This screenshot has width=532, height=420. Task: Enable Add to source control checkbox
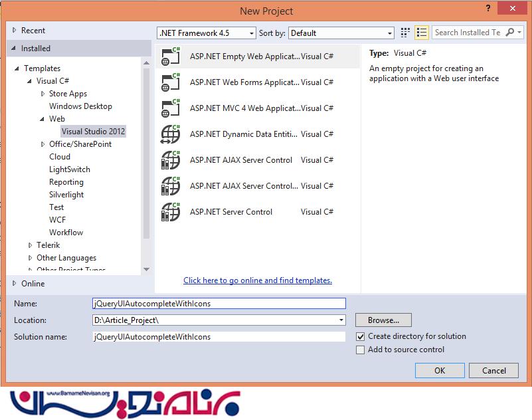click(x=361, y=350)
